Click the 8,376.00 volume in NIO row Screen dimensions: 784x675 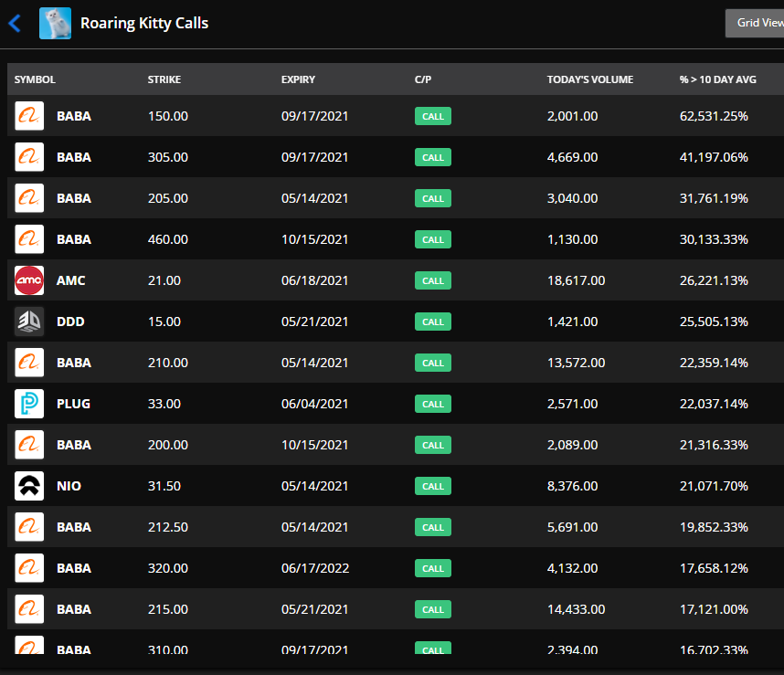click(x=573, y=486)
